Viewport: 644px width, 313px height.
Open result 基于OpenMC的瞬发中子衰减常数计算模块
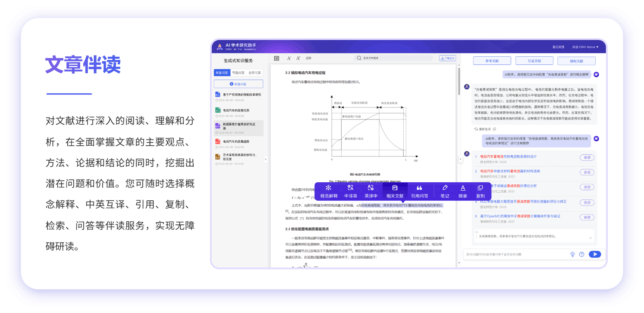coord(520,216)
